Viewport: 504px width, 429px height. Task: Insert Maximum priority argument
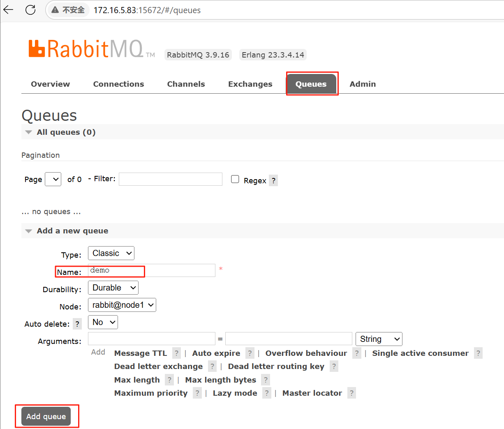click(x=151, y=393)
